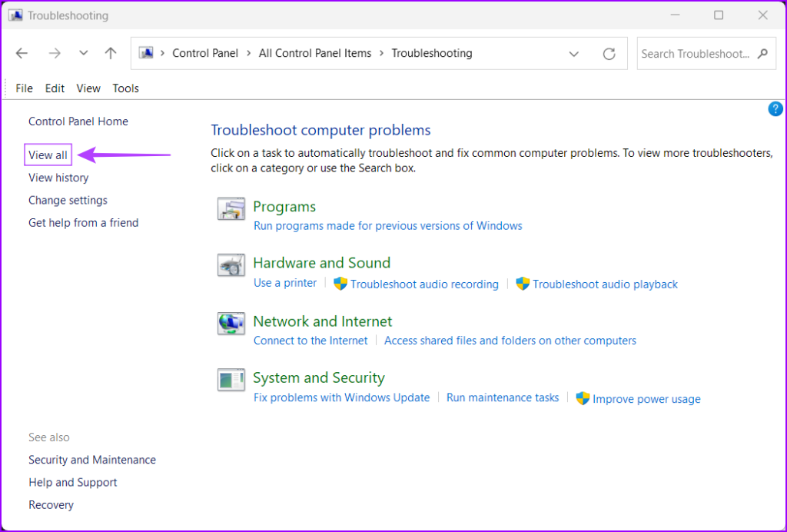Open Change settings link

click(x=68, y=200)
